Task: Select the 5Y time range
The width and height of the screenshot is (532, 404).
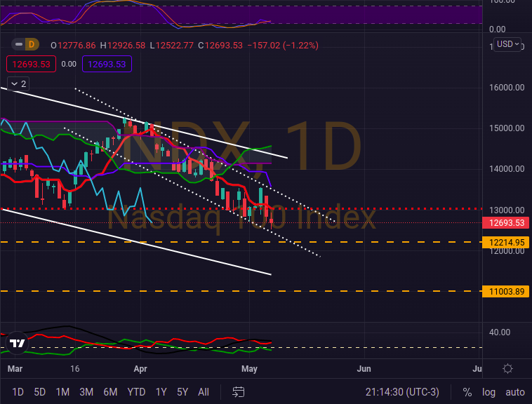Action: tap(182, 392)
